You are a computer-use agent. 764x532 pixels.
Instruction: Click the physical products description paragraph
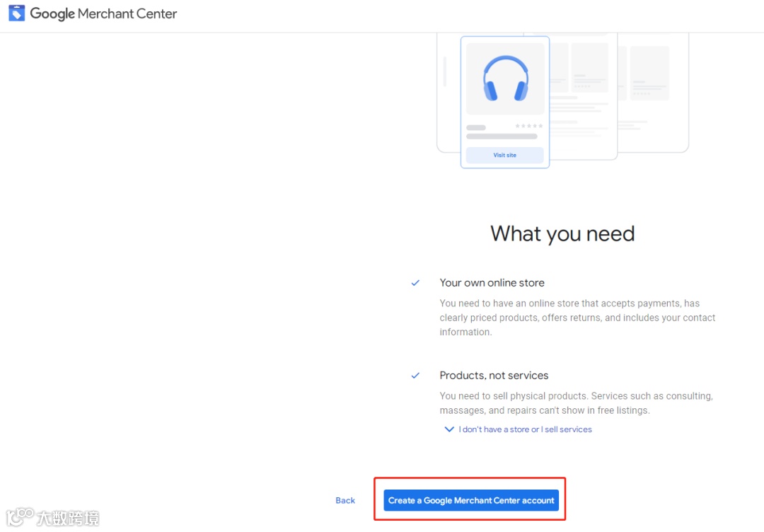[576, 403]
